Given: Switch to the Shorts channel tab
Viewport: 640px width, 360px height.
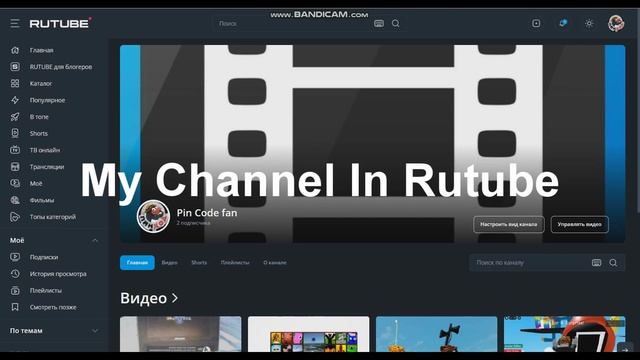Looking at the screenshot, I should click(x=199, y=262).
